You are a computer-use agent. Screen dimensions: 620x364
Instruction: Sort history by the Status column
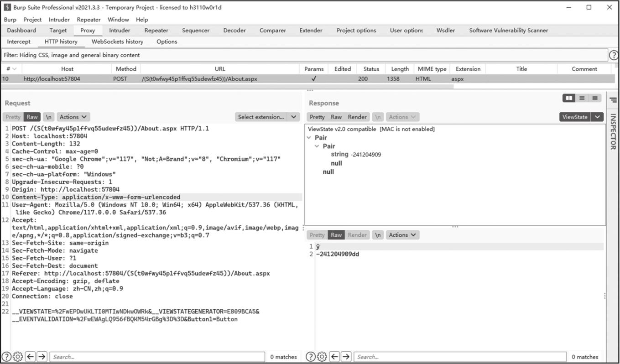(x=371, y=69)
